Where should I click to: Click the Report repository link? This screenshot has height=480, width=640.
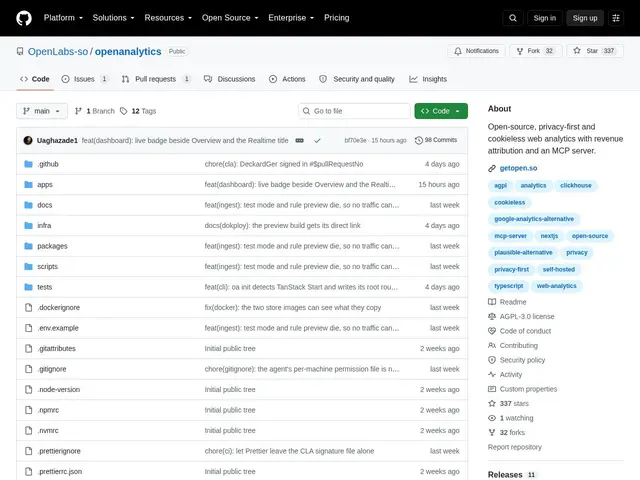pyautogui.click(x=514, y=447)
